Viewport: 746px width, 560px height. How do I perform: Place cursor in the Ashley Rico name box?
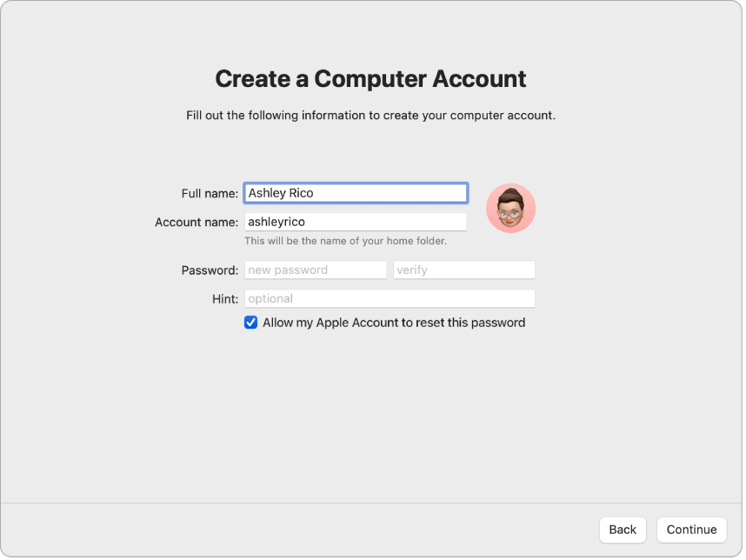356,192
